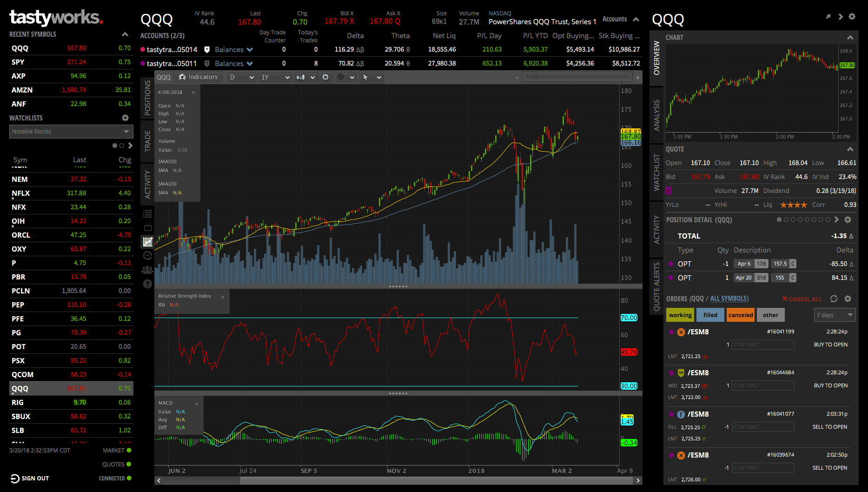Switch to the WATCHLIST tab in right panel
Viewport: 868px width, 492px height.
point(656,172)
